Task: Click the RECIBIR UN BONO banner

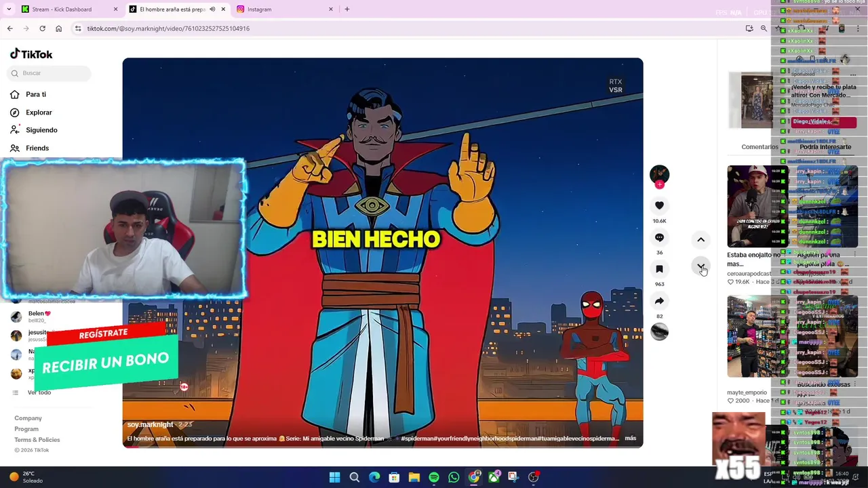Action: click(106, 361)
